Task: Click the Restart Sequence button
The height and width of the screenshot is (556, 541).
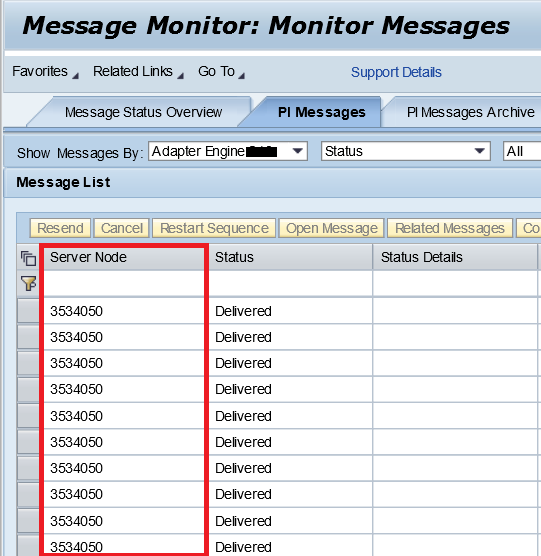Action: tap(214, 228)
